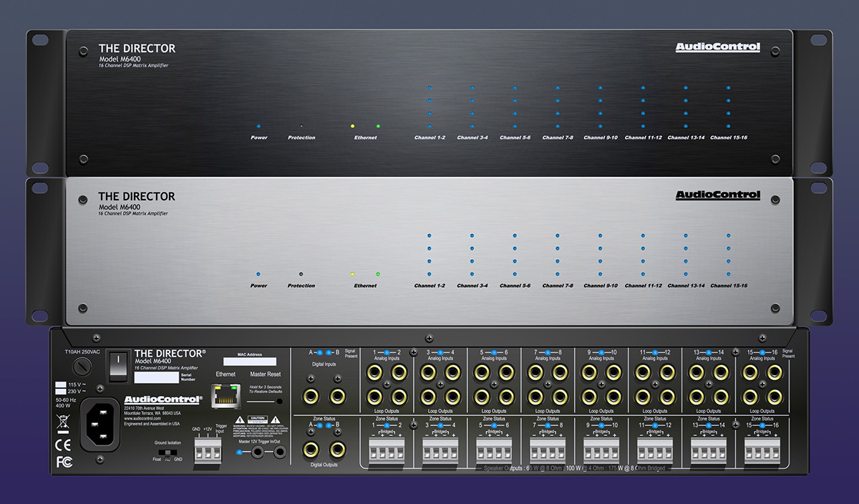Click the Digital Outputs A coaxial jack
The image size is (859, 504).
point(312,450)
